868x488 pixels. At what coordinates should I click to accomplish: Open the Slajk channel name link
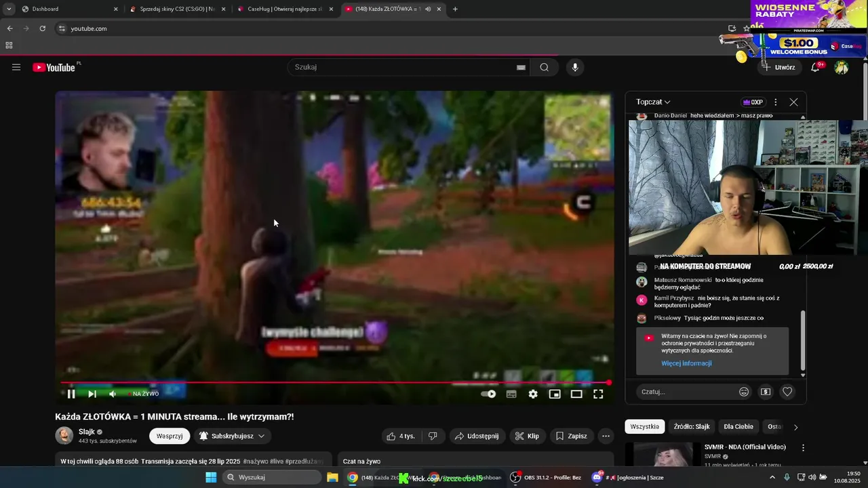[x=87, y=432]
